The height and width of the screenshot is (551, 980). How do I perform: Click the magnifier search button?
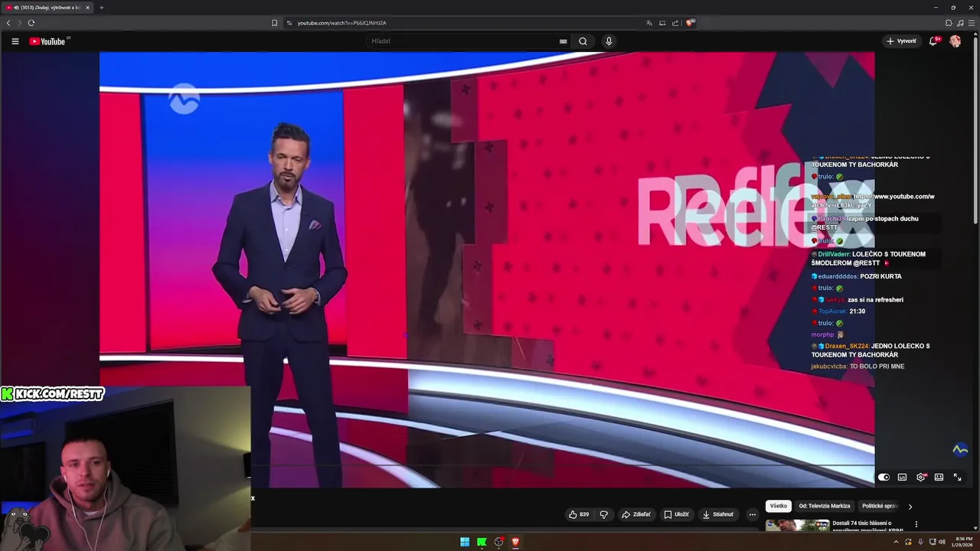point(583,41)
